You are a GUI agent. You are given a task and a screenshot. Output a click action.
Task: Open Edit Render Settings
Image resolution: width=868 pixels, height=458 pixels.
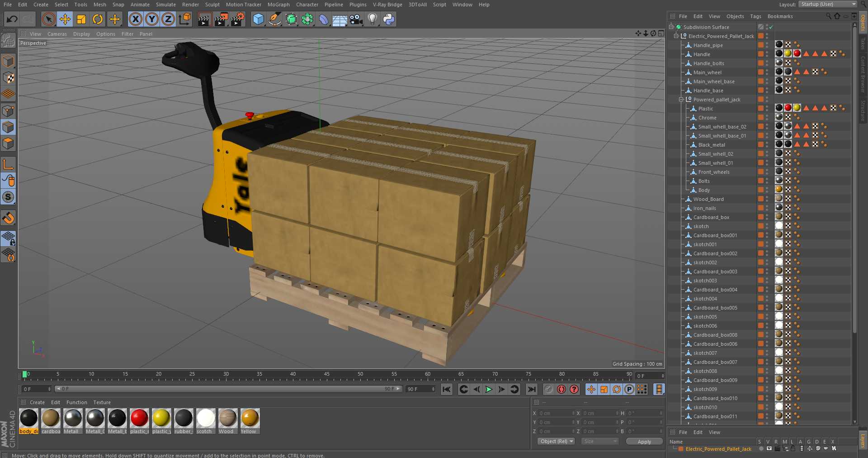point(237,19)
